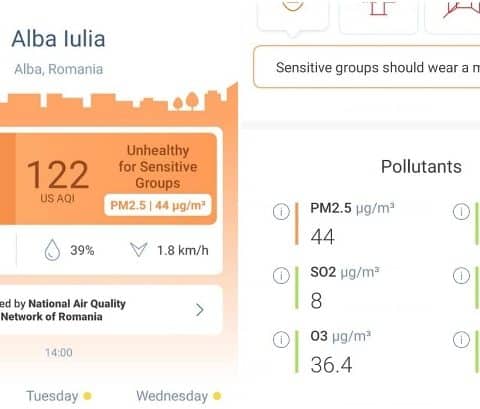Click the Alba, Romania location link
The image size is (480, 409).
point(59,69)
